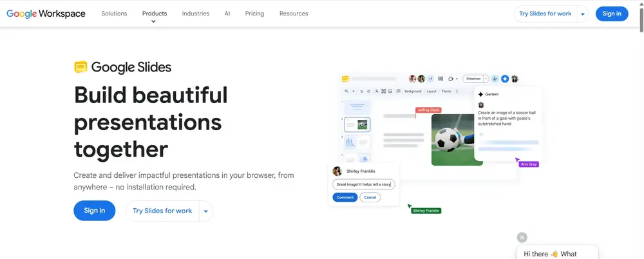Click the account avatar at preview top right
644x259 pixels.
pos(515,79)
